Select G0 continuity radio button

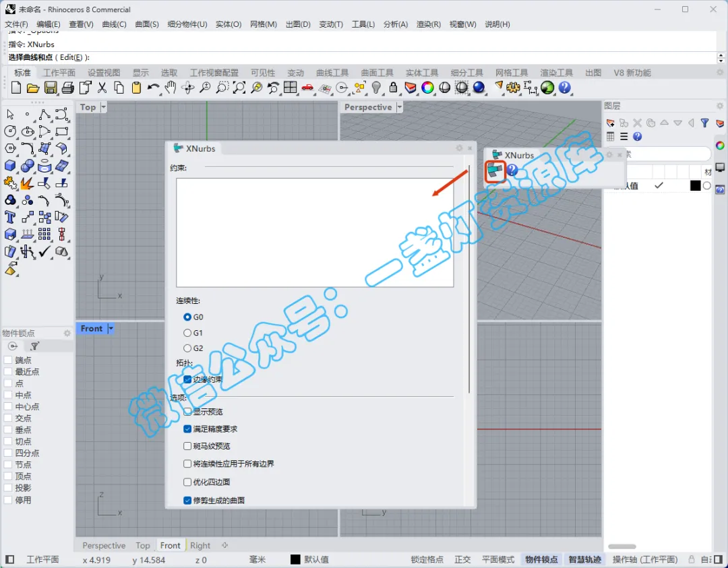(x=187, y=317)
